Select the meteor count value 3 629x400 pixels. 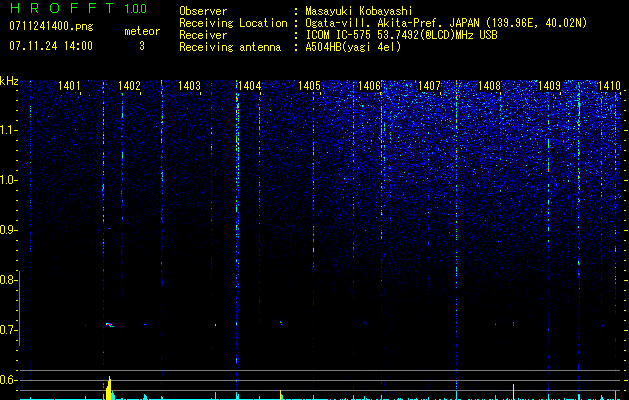(x=142, y=46)
